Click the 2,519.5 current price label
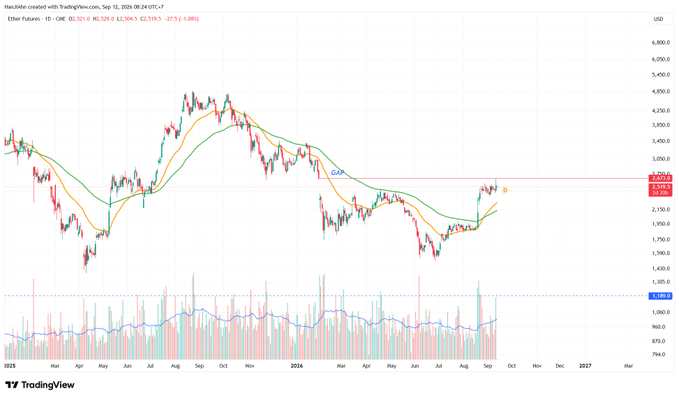Screen dimensions: 679x398 point(660,190)
